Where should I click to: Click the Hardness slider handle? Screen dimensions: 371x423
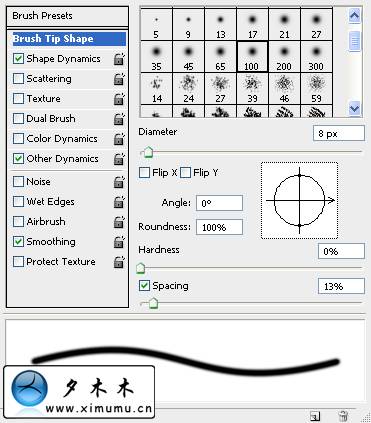[141, 268]
